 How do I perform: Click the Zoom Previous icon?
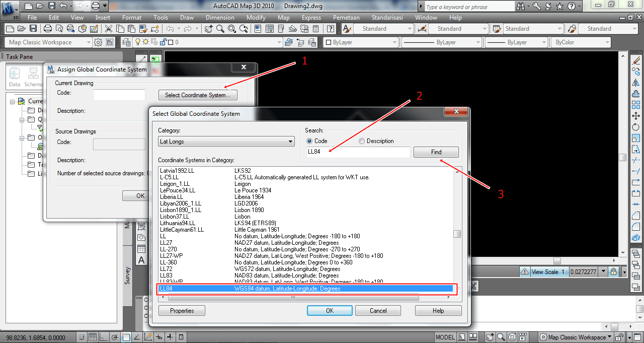[243, 29]
